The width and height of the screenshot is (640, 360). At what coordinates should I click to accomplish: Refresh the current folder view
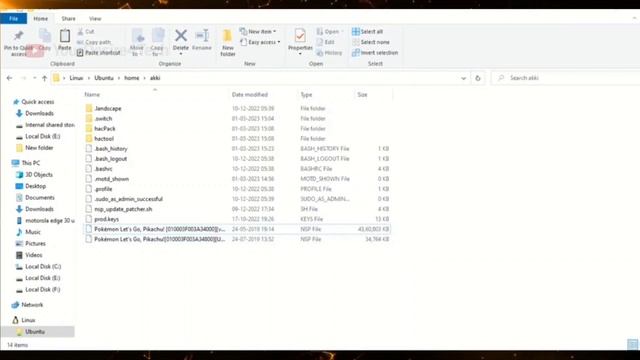(x=478, y=78)
